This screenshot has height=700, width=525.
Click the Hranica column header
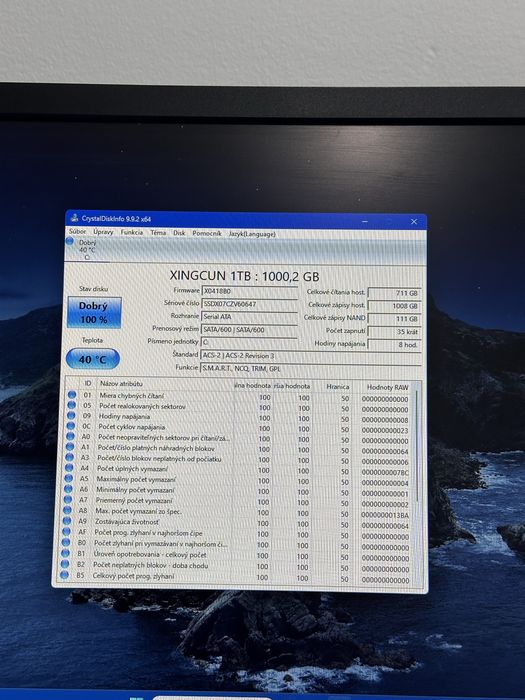point(338,387)
